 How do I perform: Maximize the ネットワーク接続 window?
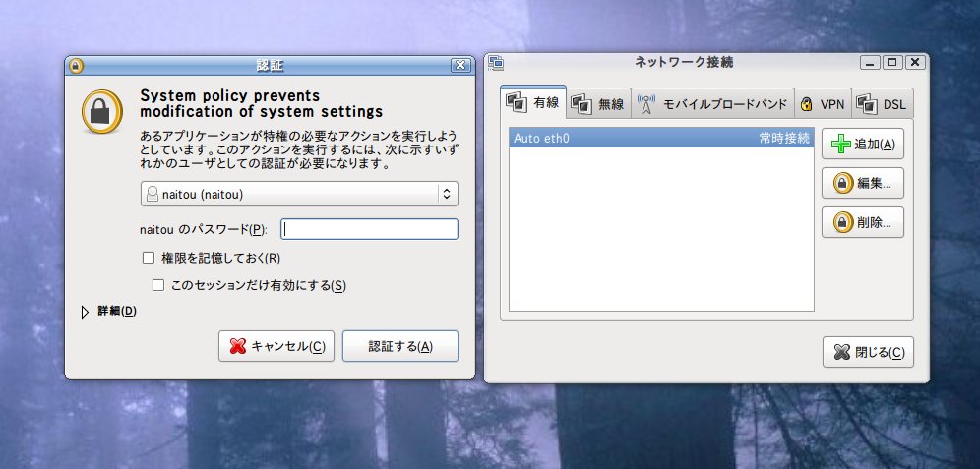(892, 63)
